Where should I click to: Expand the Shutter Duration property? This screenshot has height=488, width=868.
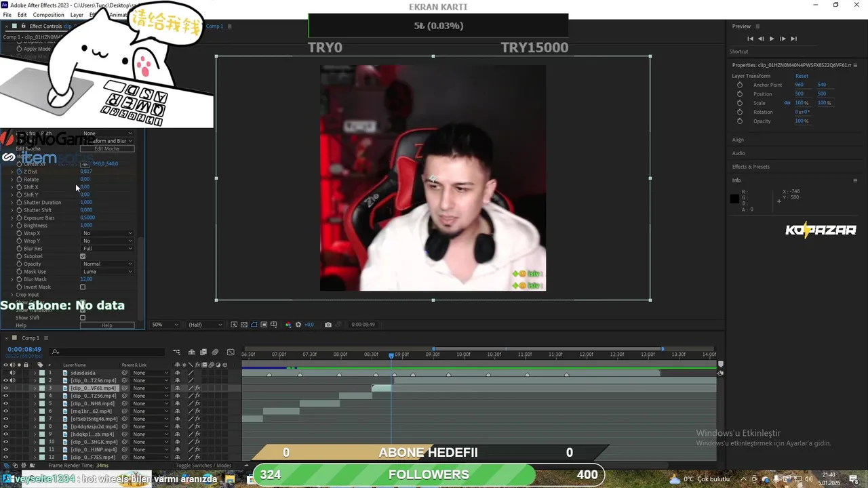12,203
